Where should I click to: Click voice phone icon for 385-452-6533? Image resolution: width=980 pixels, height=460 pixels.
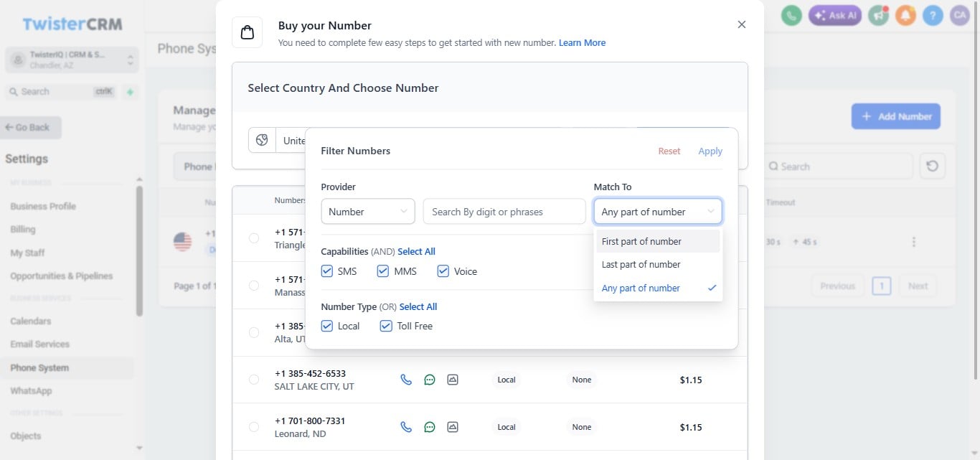click(406, 380)
